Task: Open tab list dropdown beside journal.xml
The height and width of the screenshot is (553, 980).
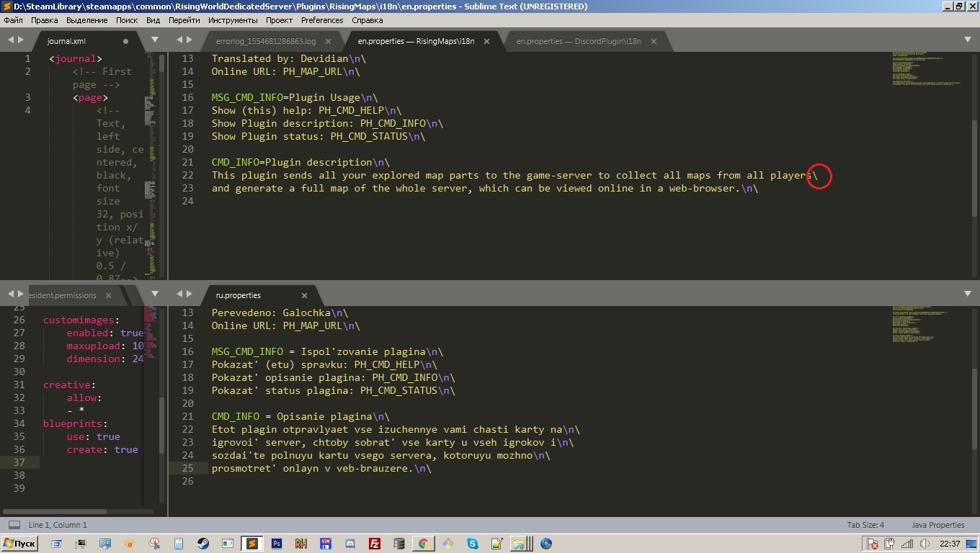Action: 154,40
